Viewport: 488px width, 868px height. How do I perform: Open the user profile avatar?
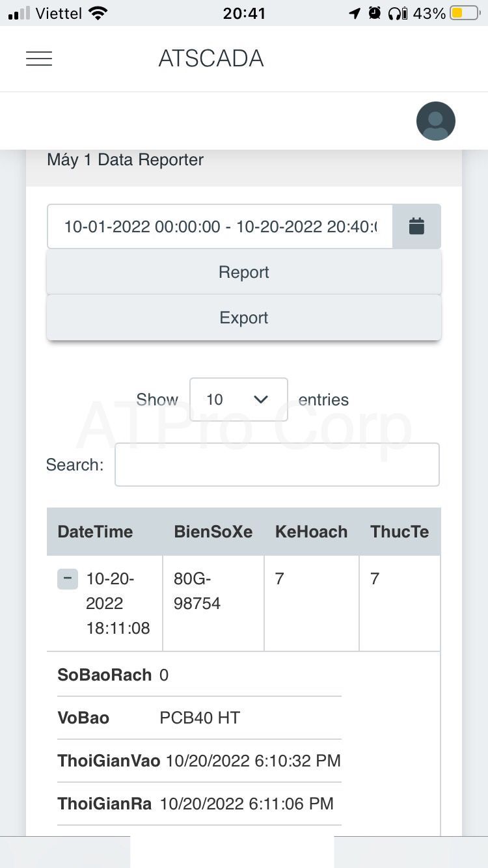(x=436, y=121)
